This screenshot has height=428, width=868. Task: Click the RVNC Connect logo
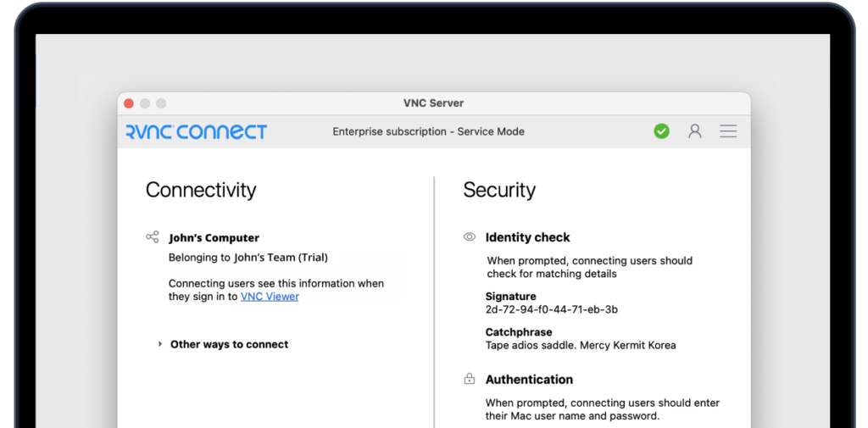coord(197,131)
